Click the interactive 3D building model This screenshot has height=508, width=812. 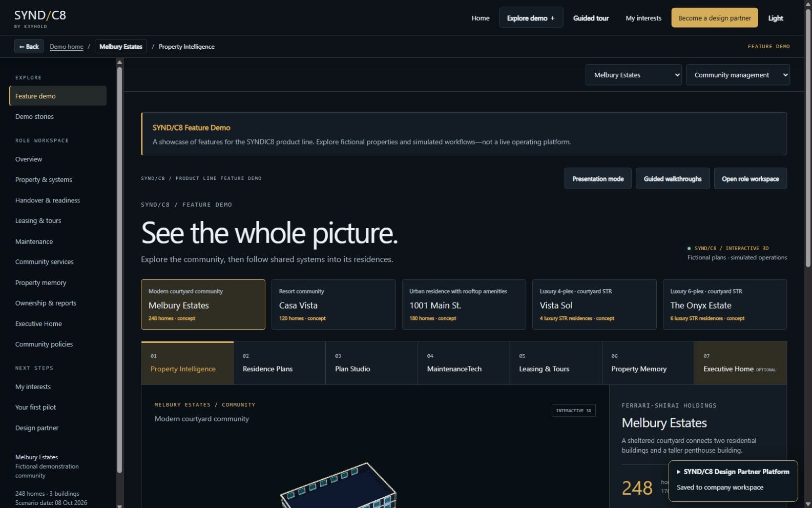338,484
